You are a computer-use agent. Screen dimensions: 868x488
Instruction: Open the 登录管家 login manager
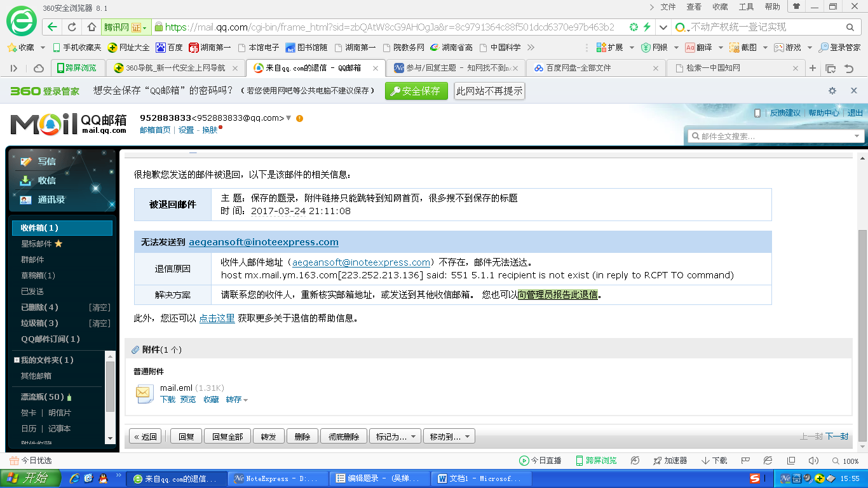click(839, 47)
